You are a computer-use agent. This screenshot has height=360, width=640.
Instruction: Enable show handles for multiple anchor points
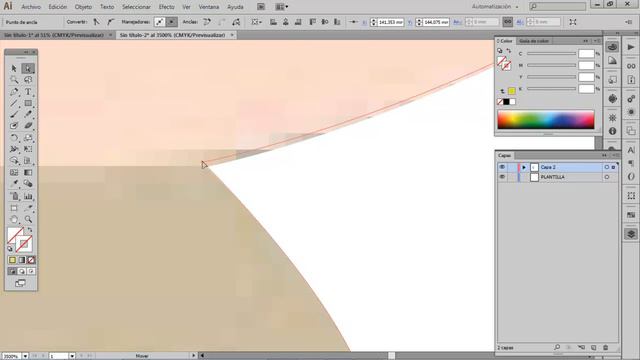coord(160,22)
